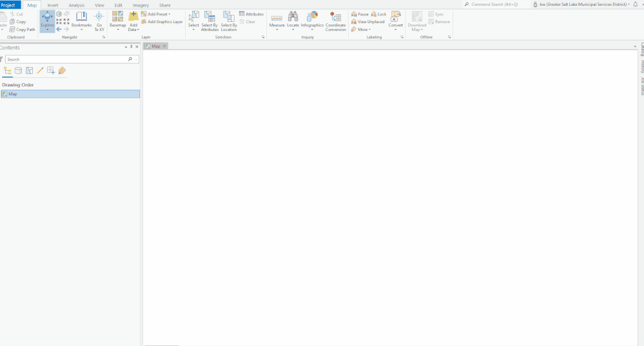The width and height of the screenshot is (644, 346).
Task: Switch to the Edit tab
Action: tap(118, 5)
